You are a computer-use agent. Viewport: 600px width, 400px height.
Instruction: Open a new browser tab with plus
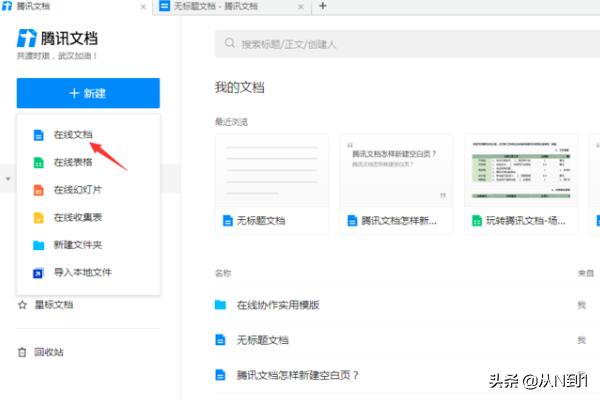323,6
